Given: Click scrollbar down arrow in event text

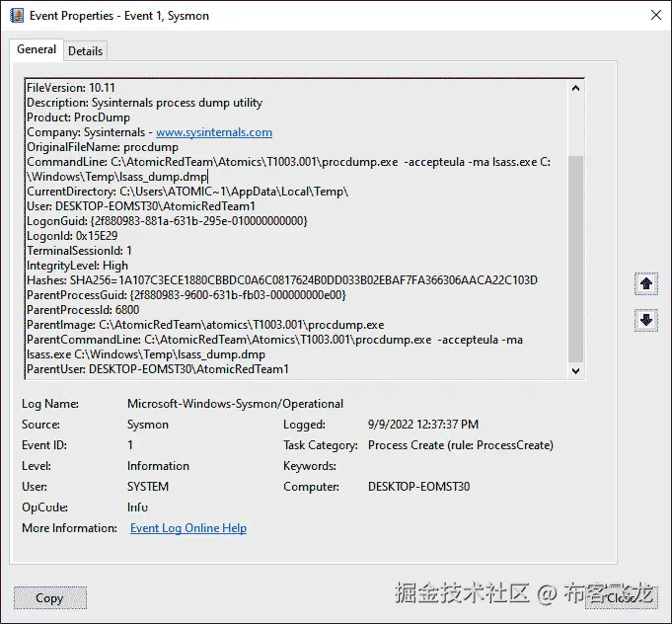Looking at the screenshot, I should tap(575, 370).
